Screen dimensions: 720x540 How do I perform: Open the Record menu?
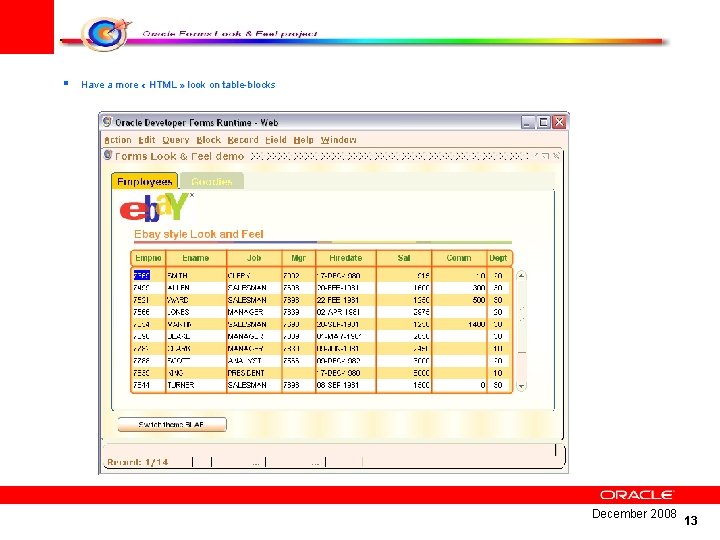click(243, 140)
